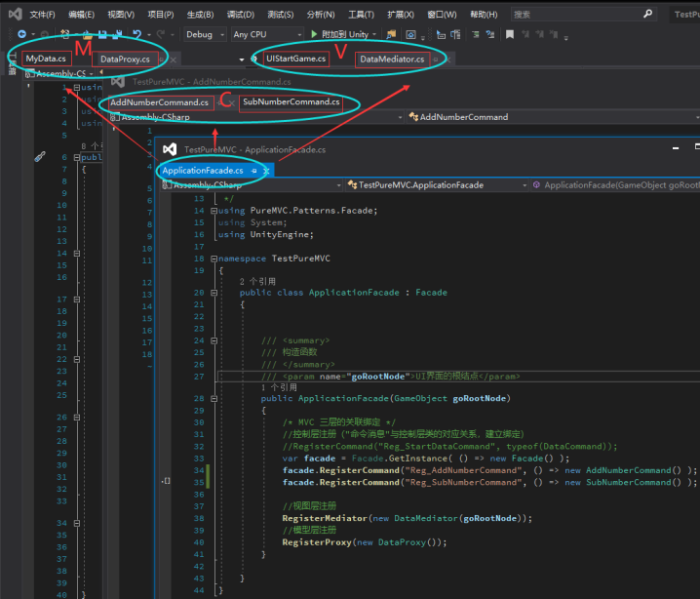
Task: Click the Navigate Backward arrow icon
Action: [21, 34]
